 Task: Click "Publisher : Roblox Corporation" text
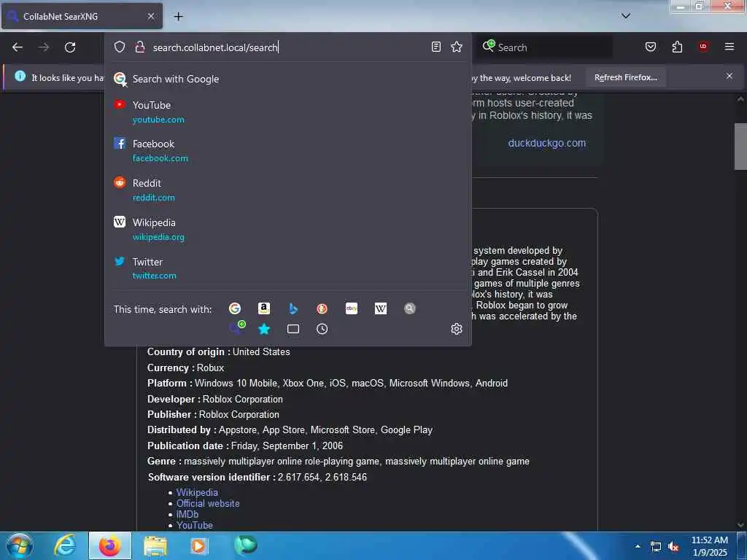pos(213,415)
